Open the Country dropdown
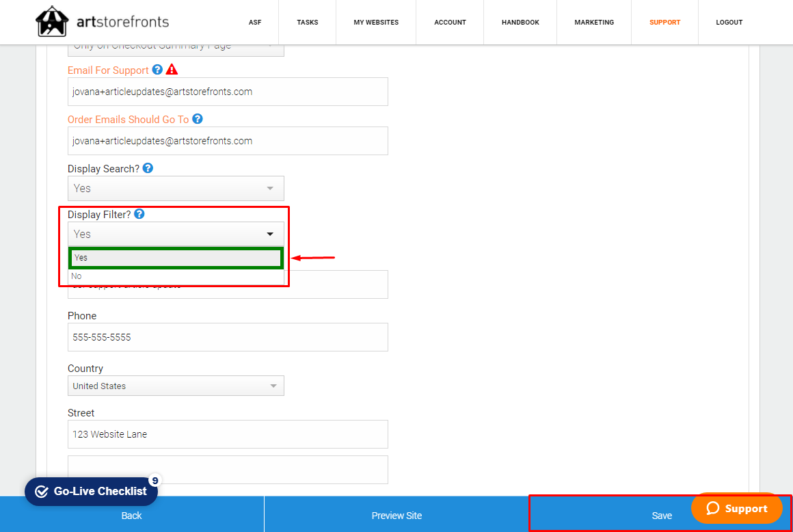 pos(176,386)
